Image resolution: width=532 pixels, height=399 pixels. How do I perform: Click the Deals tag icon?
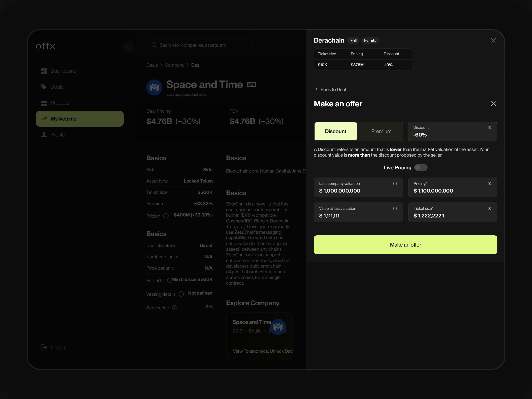click(x=44, y=87)
